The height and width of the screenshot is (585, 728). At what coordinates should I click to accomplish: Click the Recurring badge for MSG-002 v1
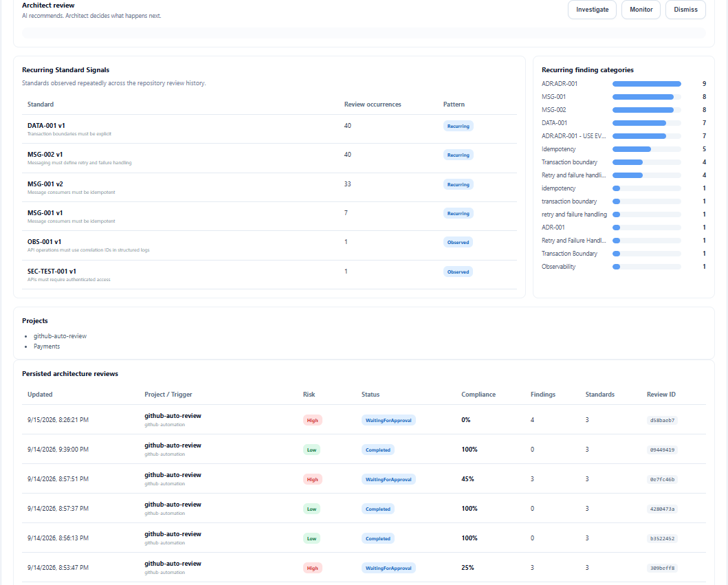pos(459,155)
